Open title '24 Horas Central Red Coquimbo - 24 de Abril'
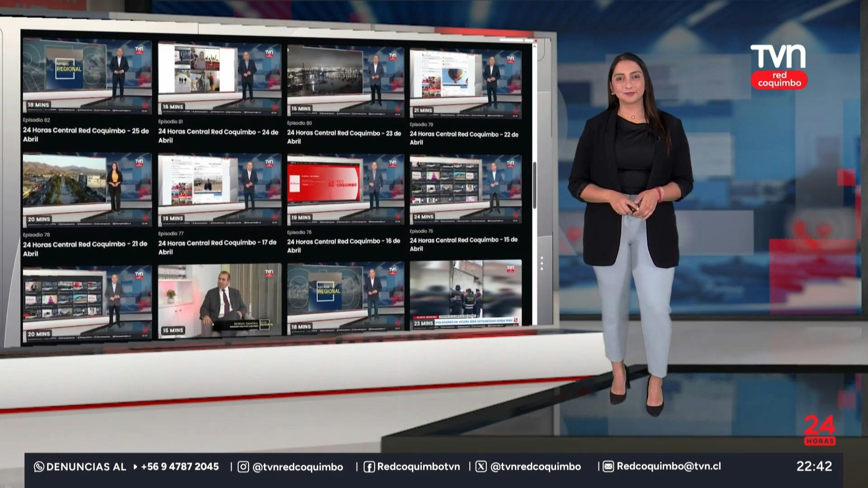 [x=218, y=136]
